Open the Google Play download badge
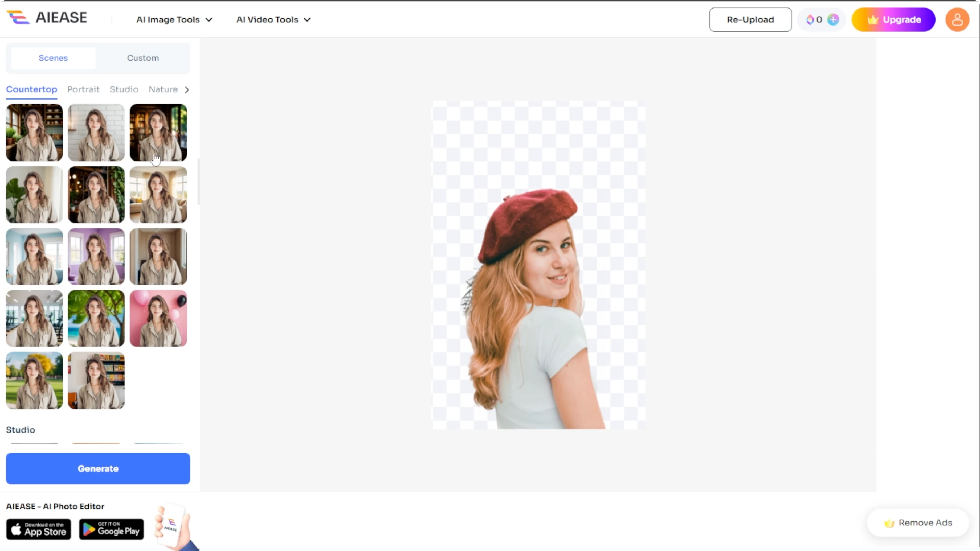This screenshot has width=980, height=551. tap(112, 529)
